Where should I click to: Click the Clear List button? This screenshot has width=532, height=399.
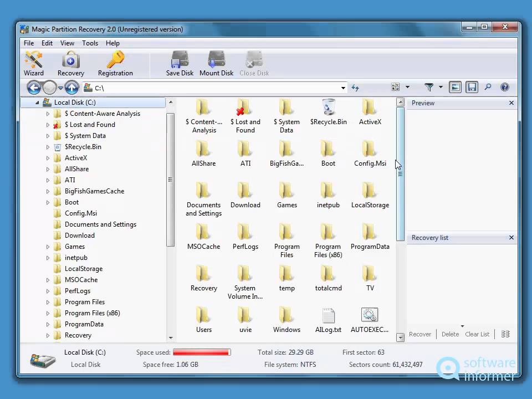point(477,334)
